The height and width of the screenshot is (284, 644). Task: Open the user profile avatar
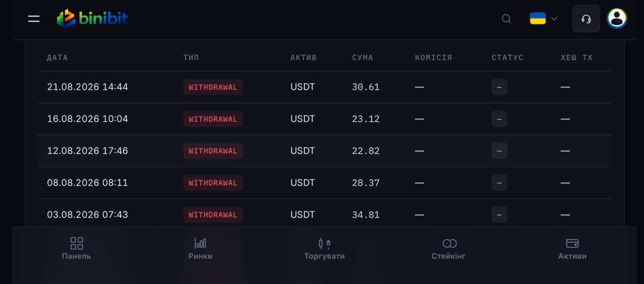point(617,19)
